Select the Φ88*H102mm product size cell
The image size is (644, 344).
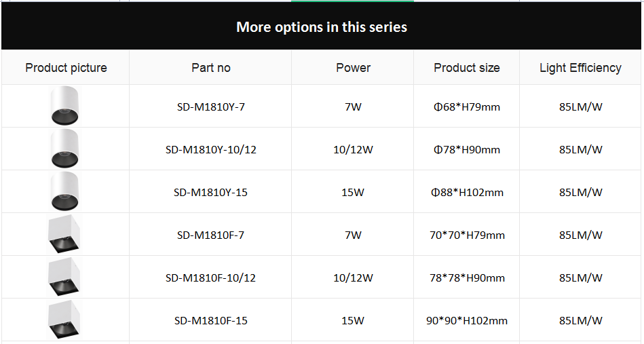click(x=467, y=193)
